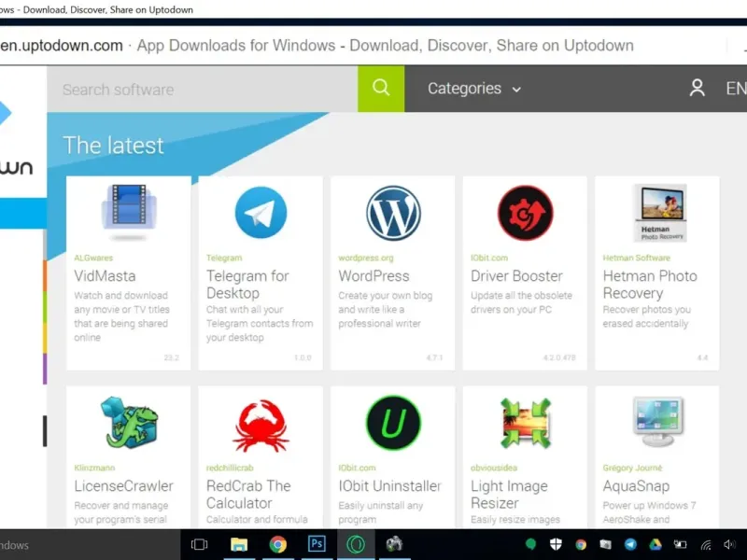Switch to Photoshop in the taskbar
The width and height of the screenshot is (747, 560).
point(317,544)
